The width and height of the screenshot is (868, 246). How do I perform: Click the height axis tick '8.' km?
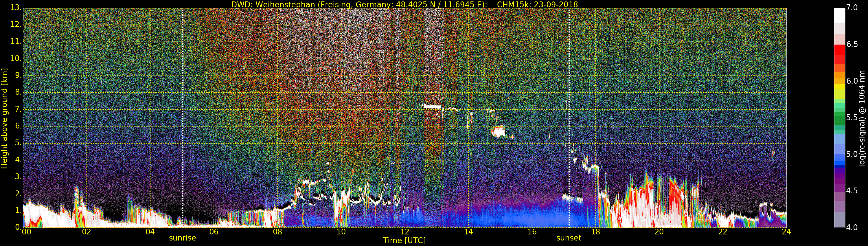point(18,92)
